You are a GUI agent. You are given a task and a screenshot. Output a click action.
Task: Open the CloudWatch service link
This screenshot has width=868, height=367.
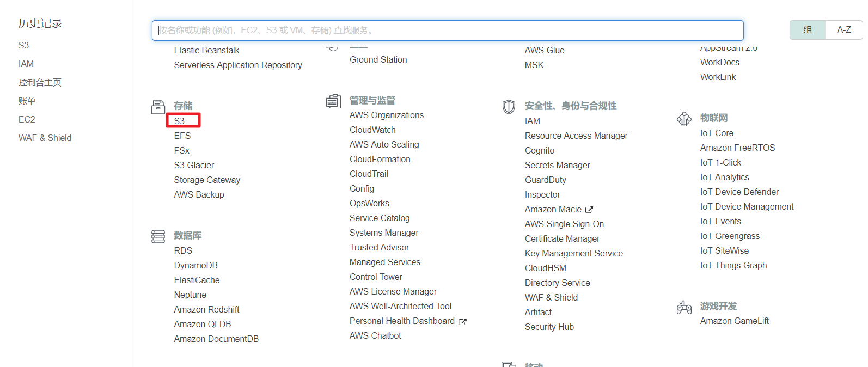(372, 130)
